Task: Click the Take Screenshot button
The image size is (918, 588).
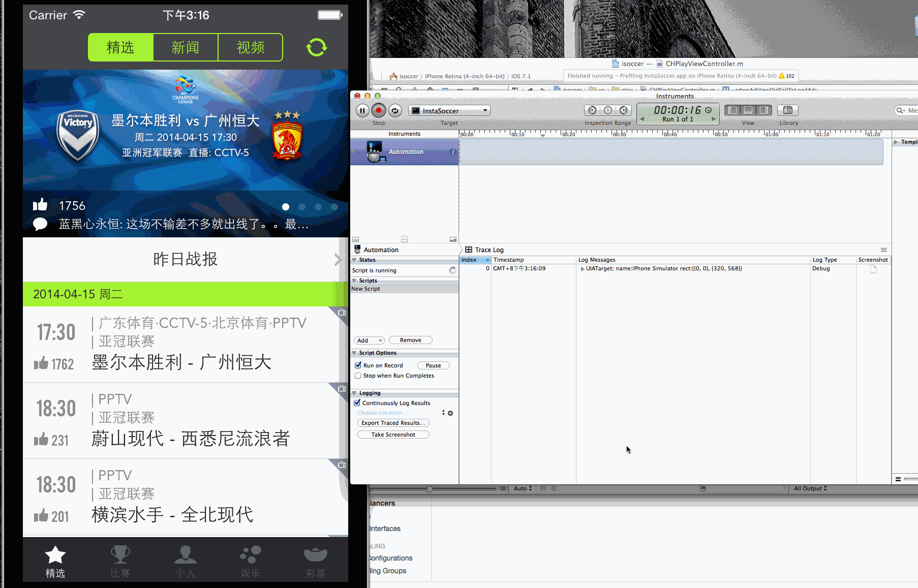Action: 393,434
